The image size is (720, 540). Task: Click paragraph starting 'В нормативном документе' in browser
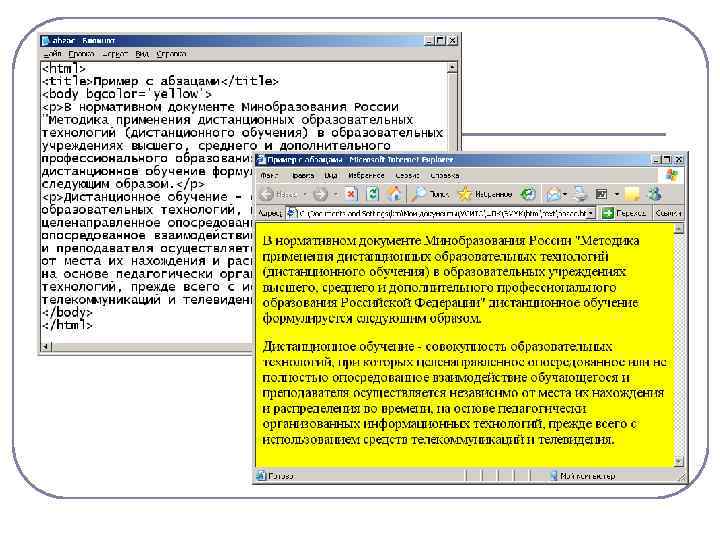click(451, 279)
